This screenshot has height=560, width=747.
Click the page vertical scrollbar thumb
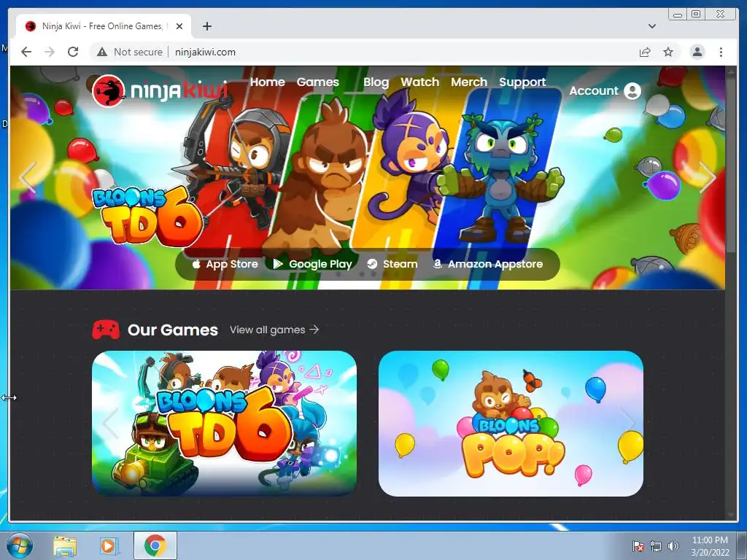731,166
